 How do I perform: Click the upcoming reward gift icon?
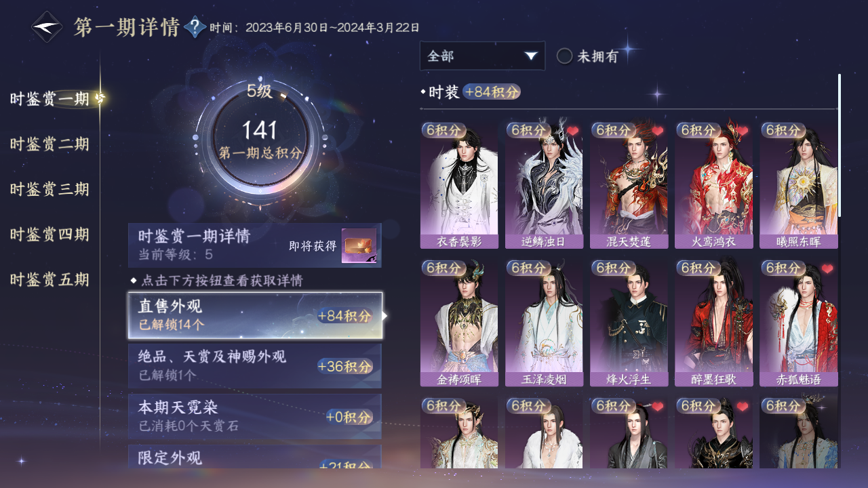359,246
